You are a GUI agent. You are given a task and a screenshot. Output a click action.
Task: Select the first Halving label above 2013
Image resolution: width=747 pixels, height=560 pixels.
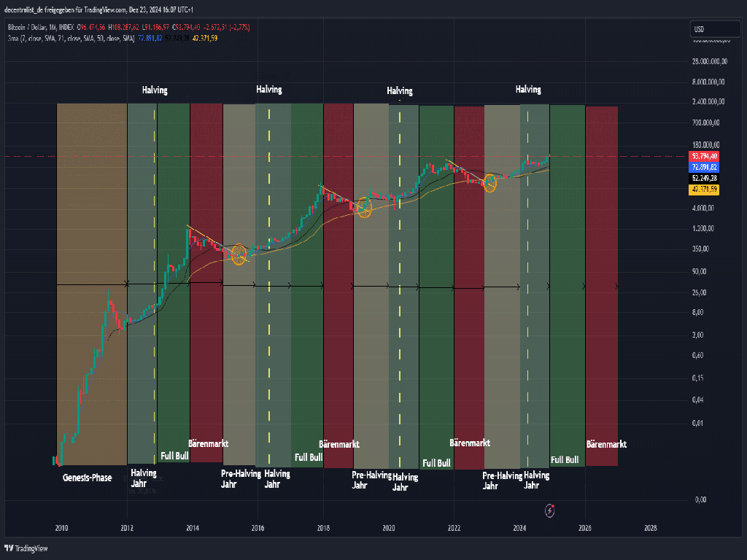pos(154,90)
